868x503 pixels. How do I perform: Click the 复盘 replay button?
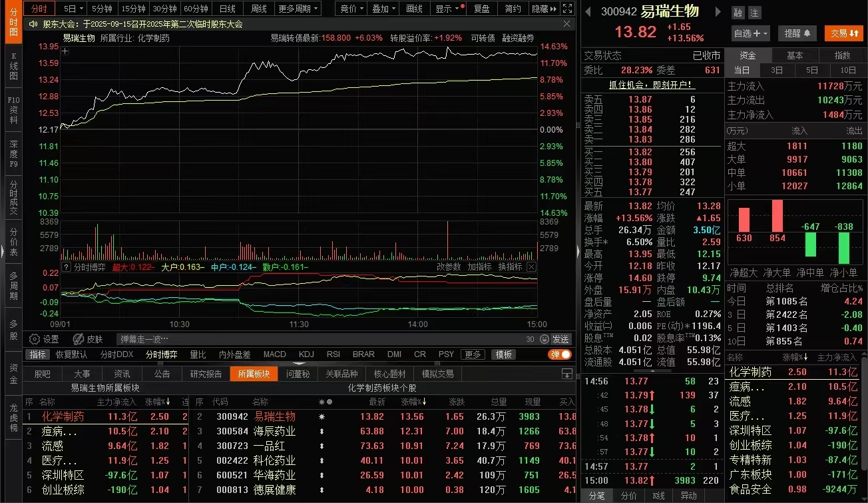(481, 9)
